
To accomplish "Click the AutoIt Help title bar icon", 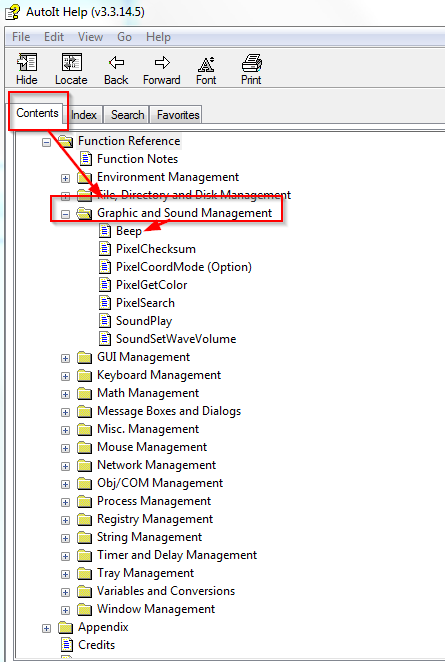I will click(13, 12).
